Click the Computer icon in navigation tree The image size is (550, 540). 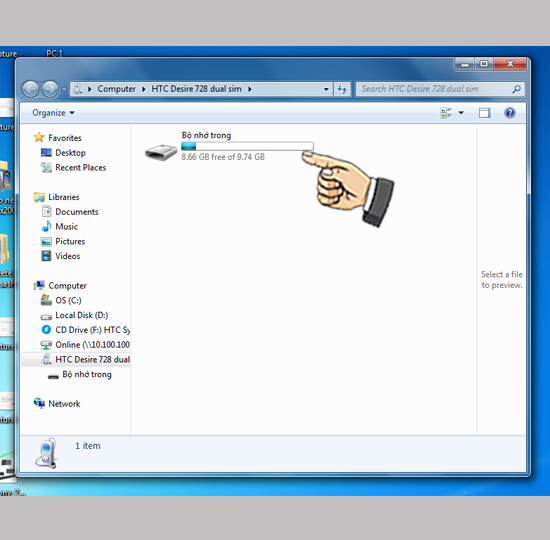coord(39,285)
